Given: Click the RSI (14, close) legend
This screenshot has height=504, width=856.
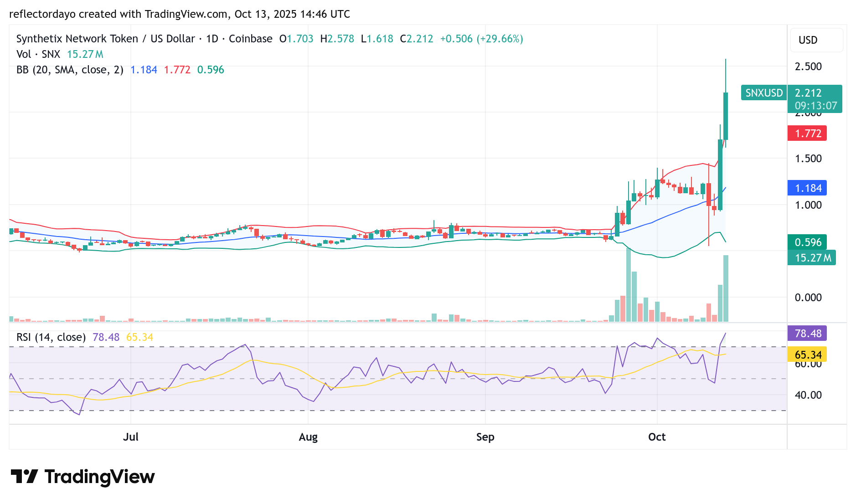Looking at the screenshot, I should (x=51, y=337).
